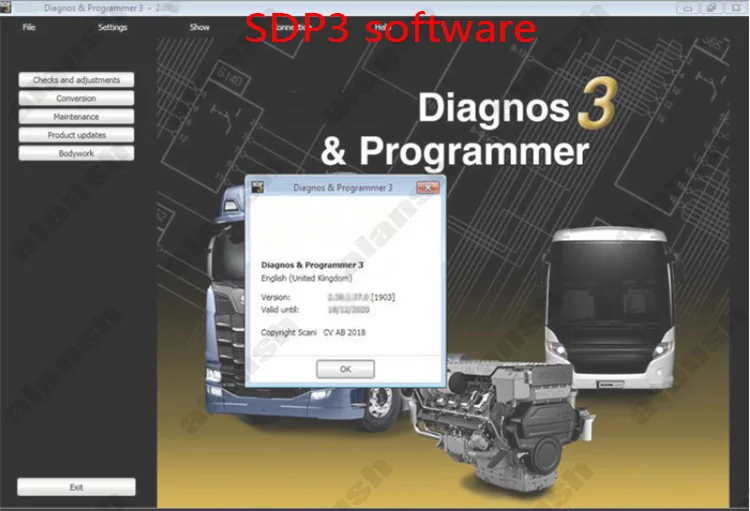Open the File menu
This screenshot has height=511, width=750.
pyautogui.click(x=29, y=27)
